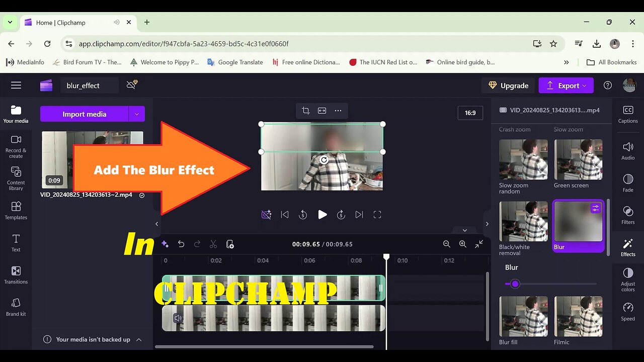The width and height of the screenshot is (644, 362).
Task: Click the Export button
Action: (x=566, y=85)
